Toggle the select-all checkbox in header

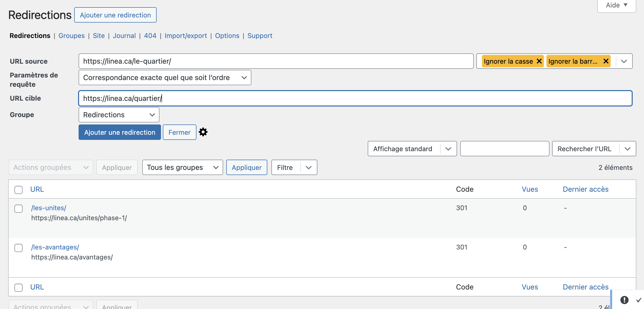(x=18, y=190)
